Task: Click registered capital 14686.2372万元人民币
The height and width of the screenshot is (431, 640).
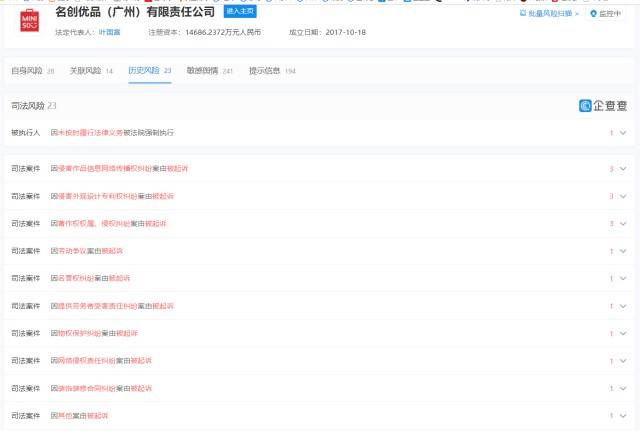Action: (x=223, y=32)
